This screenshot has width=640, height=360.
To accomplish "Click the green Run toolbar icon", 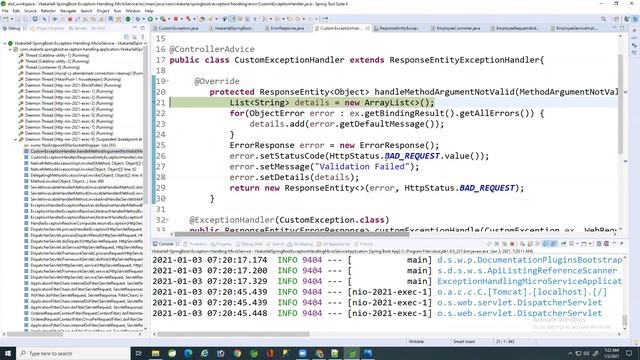I will (150, 19).
